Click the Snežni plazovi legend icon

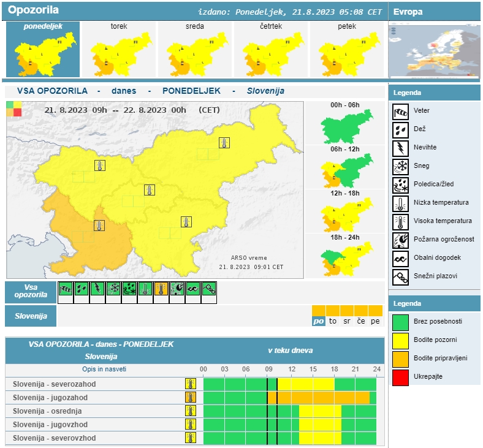(400, 277)
